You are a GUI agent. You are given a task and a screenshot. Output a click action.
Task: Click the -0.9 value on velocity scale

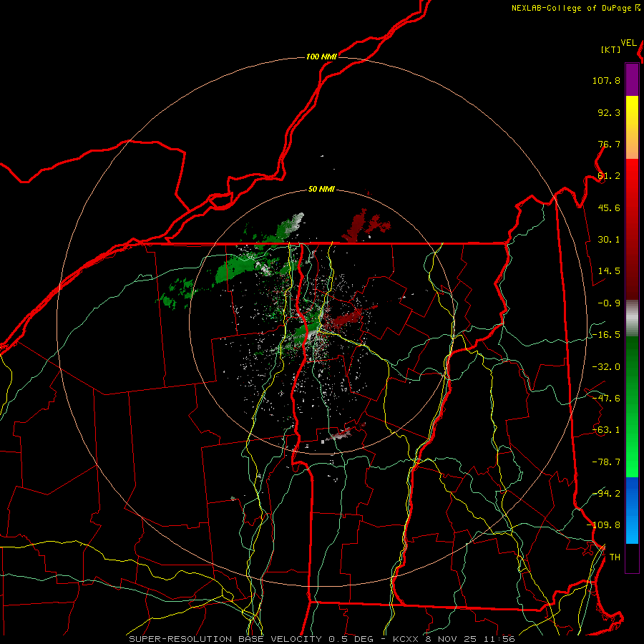point(609,303)
